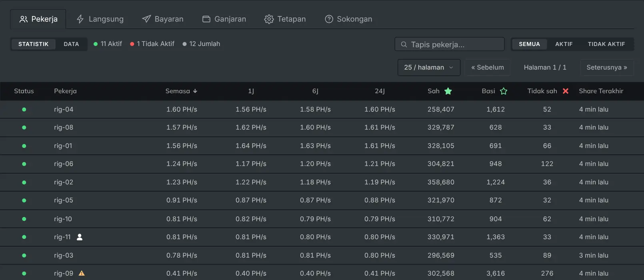Sort by the Semasa column arrow
Screen dimensions: 644x280
point(195,91)
